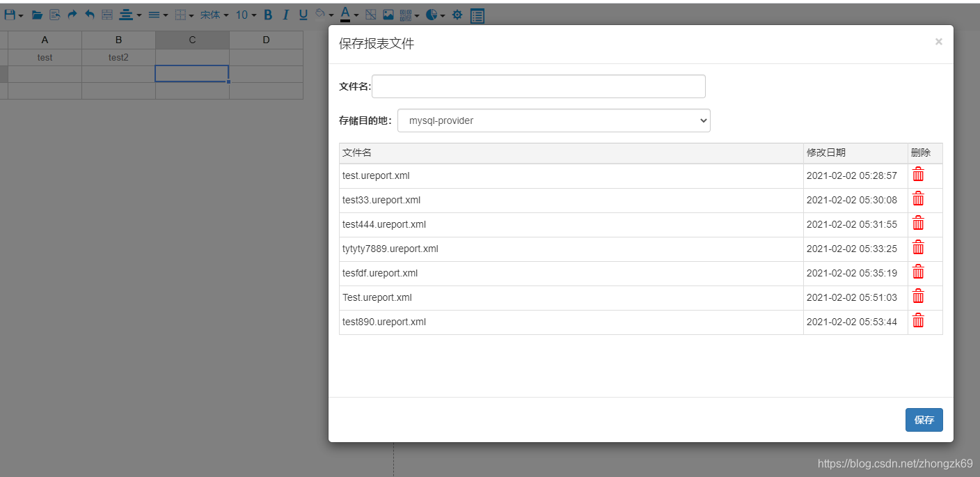Select file name tesfdf.ureport.xml
This screenshot has height=477, width=980.
click(380, 273)
